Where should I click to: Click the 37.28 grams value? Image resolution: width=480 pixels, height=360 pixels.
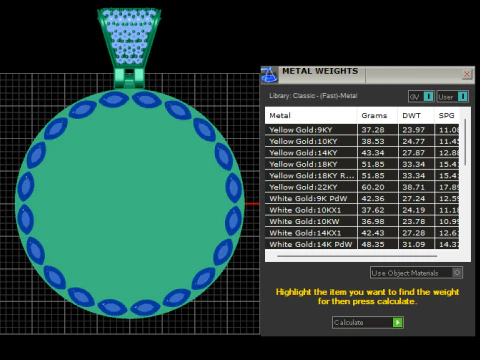tap(373, 130)
